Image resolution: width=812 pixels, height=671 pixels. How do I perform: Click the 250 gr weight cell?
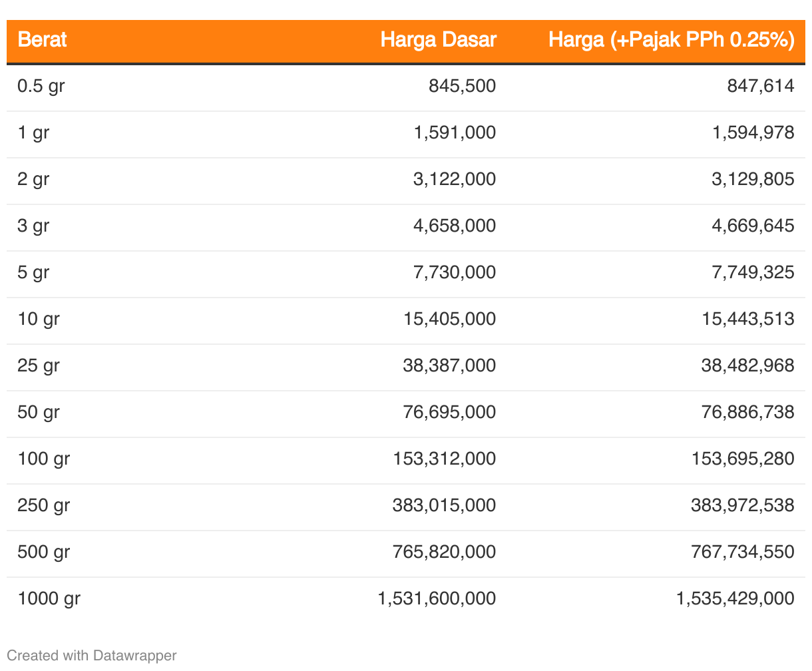pyautogui.click(x=44, y=505)
